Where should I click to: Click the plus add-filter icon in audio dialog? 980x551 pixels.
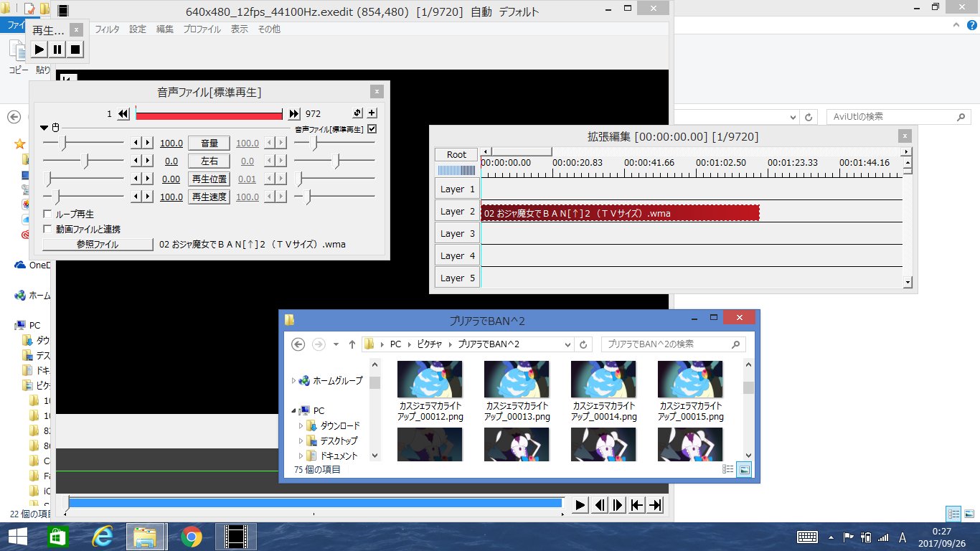[x=372, y=113]
